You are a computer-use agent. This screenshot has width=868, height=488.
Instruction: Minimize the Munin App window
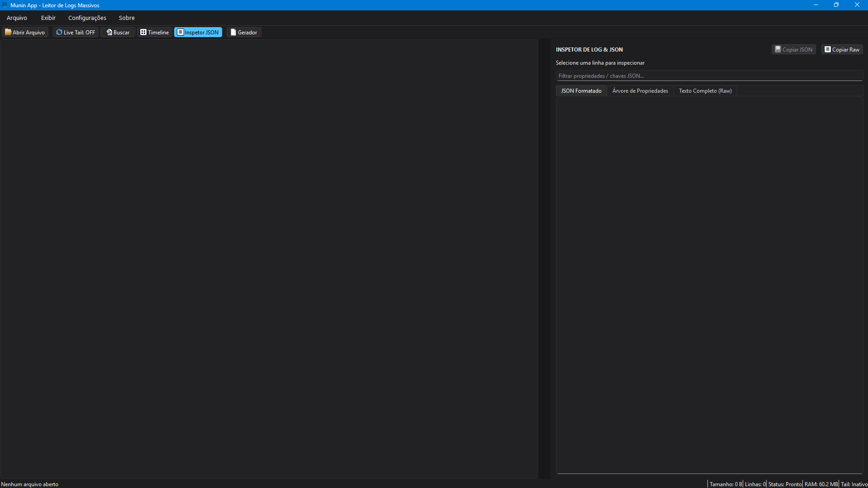coord(816,5)
